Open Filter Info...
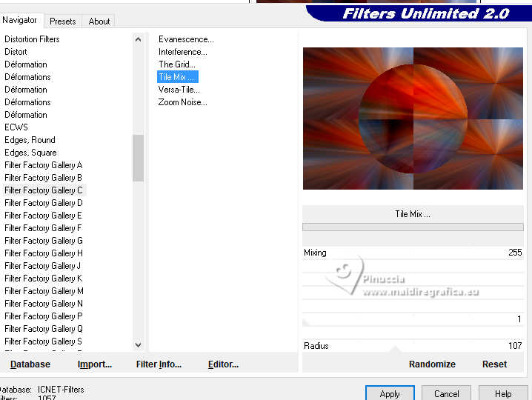 click(x=159, y=364)
